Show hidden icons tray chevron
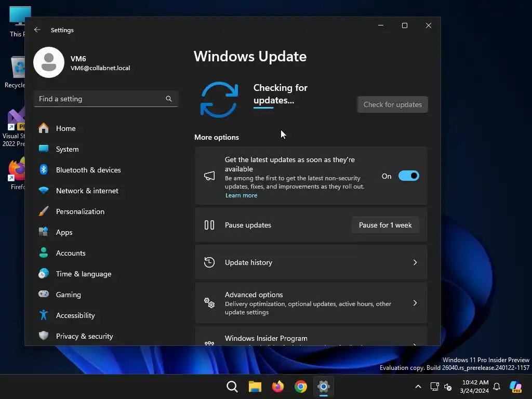 [x=418, y=387]
